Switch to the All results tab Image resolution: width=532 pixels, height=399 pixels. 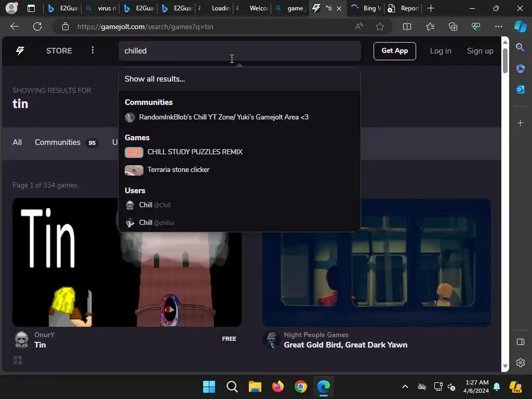[17, 142]
